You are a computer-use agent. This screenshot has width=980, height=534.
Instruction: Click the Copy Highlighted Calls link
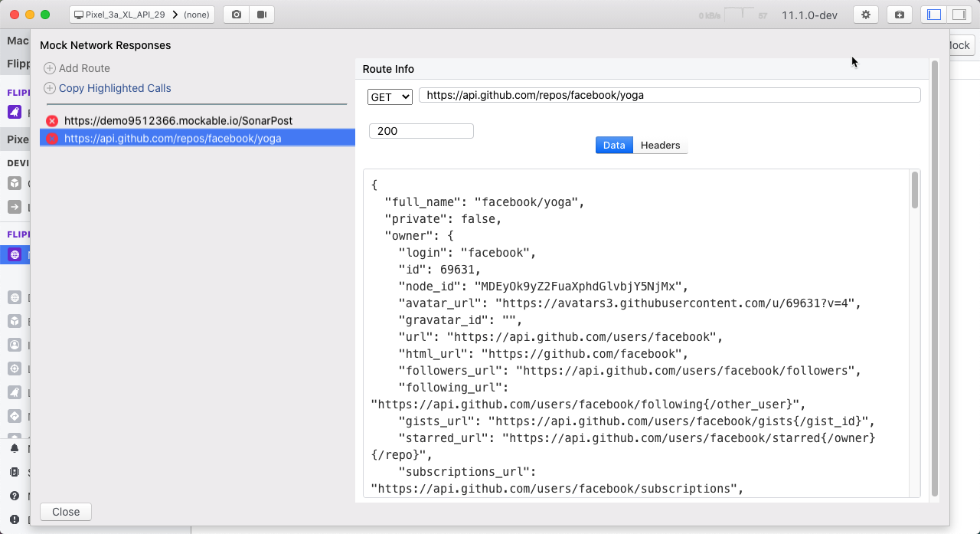coord(115,88)
